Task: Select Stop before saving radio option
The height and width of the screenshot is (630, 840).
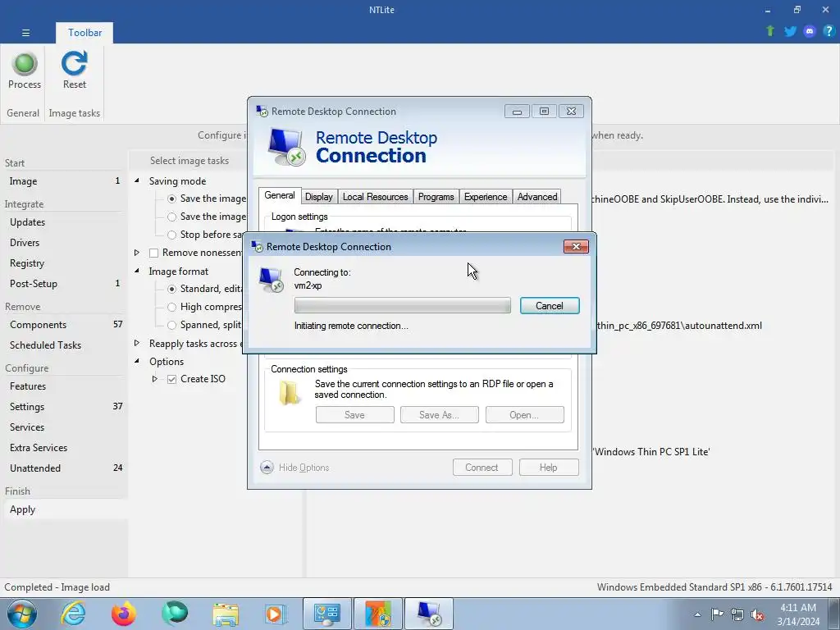Action: (x=171, y=235)
